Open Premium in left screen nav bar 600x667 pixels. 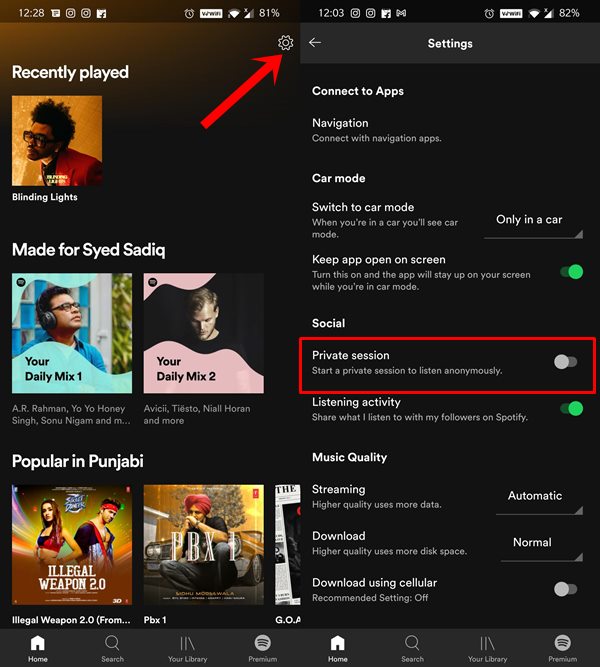click(x=263, y=648)
